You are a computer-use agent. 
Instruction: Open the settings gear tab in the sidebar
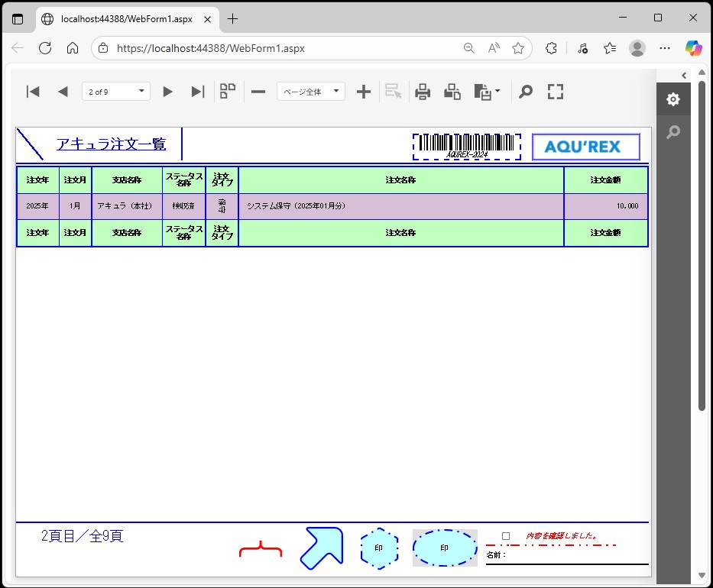point(672,99)
